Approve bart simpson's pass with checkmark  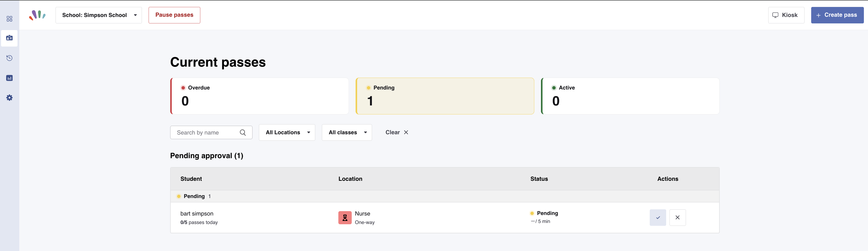(658, 217)
